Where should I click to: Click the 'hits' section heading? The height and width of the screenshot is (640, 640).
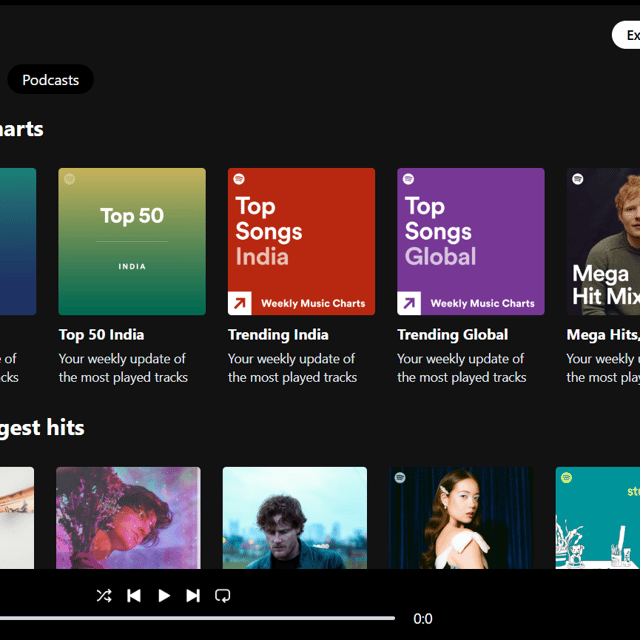click(42, 428)
